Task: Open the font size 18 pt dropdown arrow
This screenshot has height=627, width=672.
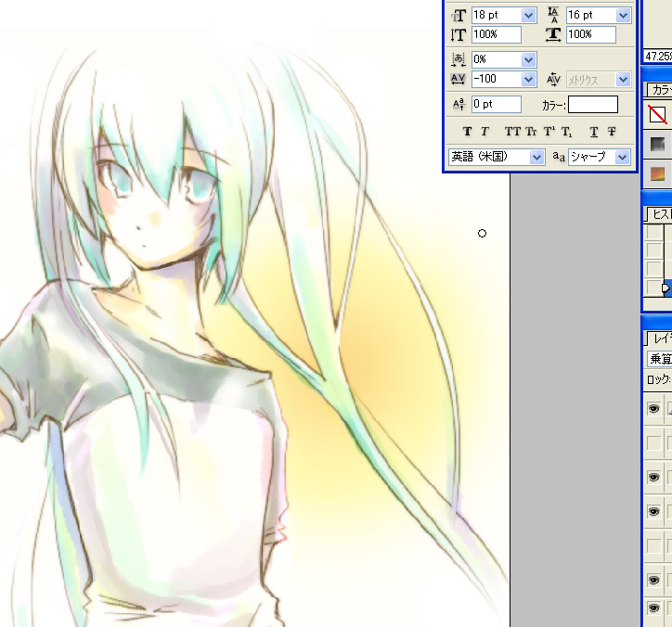Action: pos(529,16)
